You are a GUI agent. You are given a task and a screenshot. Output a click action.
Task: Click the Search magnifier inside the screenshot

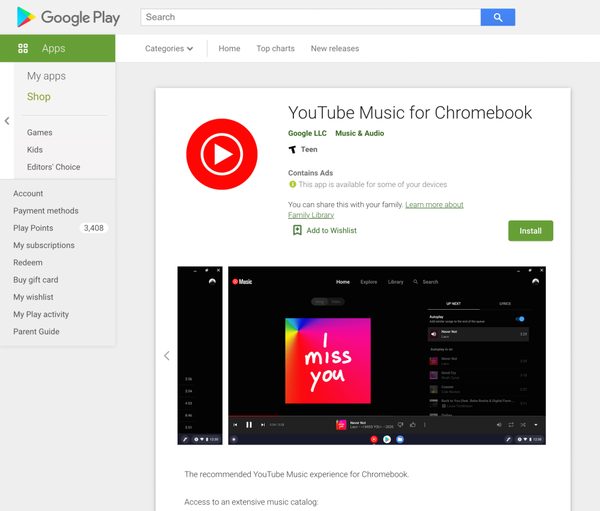(416, 282)
